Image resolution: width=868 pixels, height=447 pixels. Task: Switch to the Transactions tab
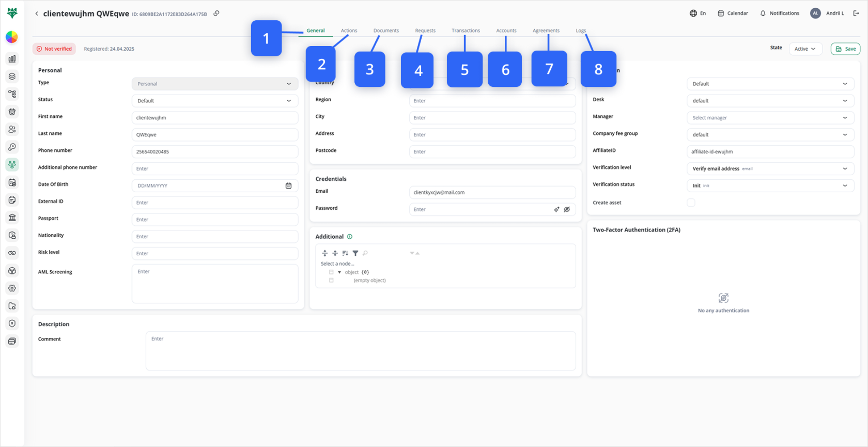click(x=466, y=30)
